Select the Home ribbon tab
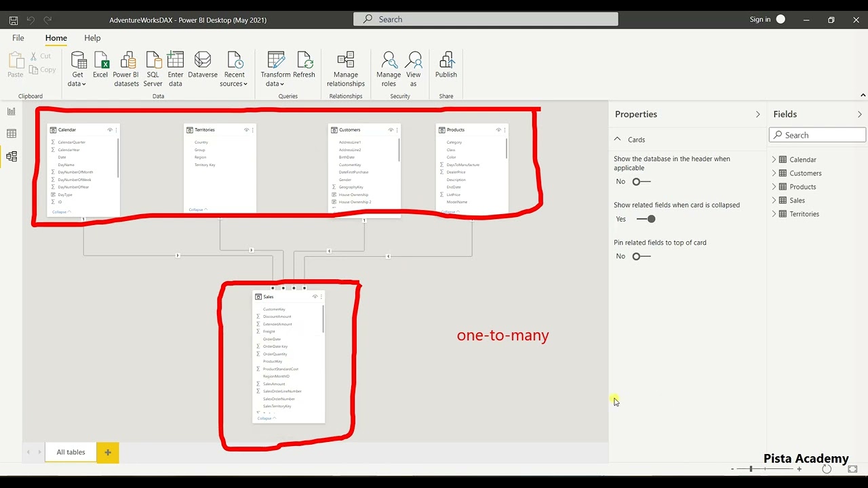The height and width of the screenshot is (488, 868). coord(56,39)
